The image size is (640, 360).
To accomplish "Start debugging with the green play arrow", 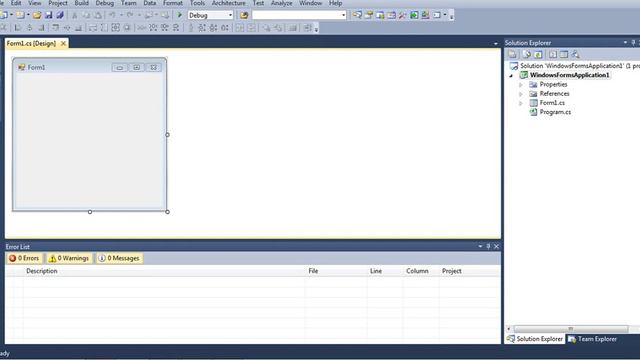I will pyautogui.click(x=180, y=15).
